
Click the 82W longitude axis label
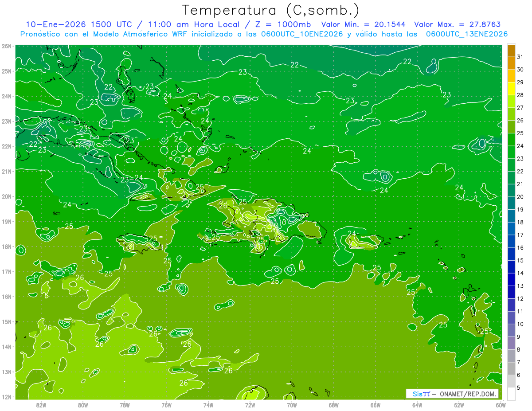click(x=41, y=404)
